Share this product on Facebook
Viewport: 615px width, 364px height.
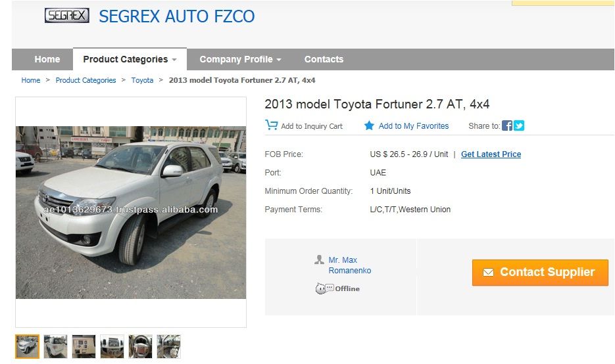507,125
